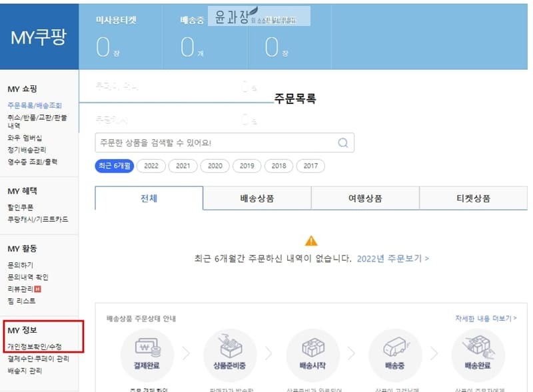Open 취소/반품/교환/환불 내역

coord(37,121)
